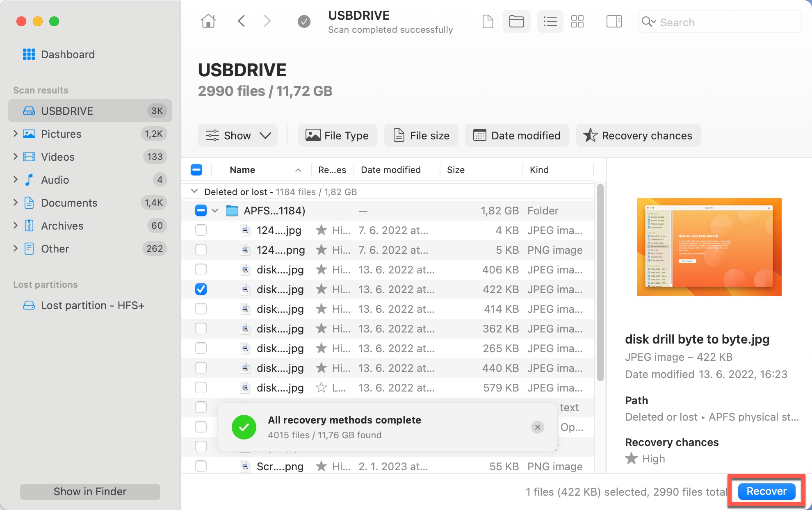Viewport: 812px width, 510px height.
Task: Open Dashboard from the sidebar
Action: coord(68,55)
